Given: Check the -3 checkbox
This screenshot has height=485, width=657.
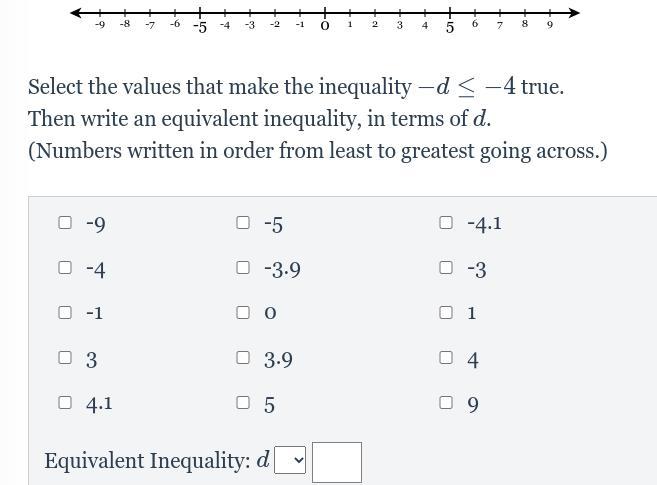Looking at the screenshot, I should pos(446,268).
